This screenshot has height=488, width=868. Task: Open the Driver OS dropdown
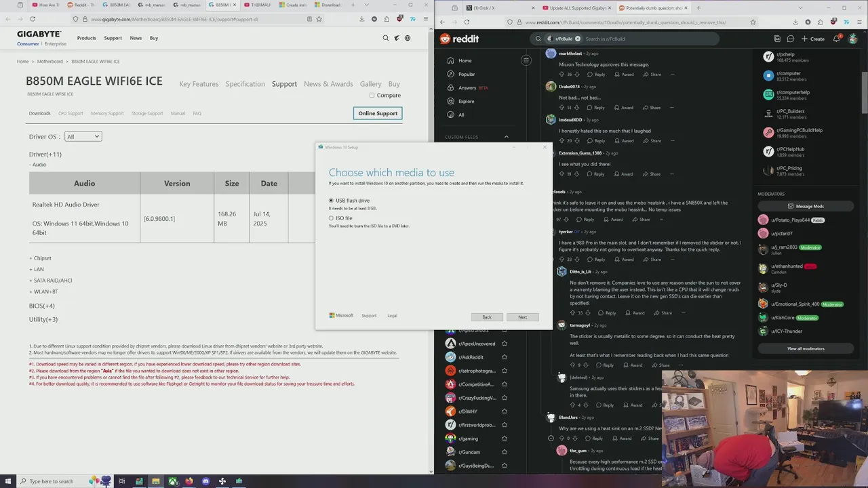[83, 136]
